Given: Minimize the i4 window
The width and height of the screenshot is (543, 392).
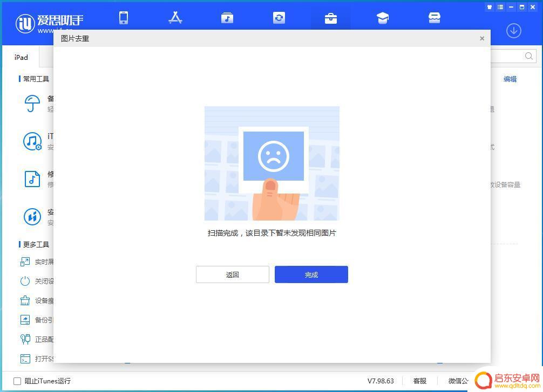Looking at the screenshot, I should tap(511, 7).
